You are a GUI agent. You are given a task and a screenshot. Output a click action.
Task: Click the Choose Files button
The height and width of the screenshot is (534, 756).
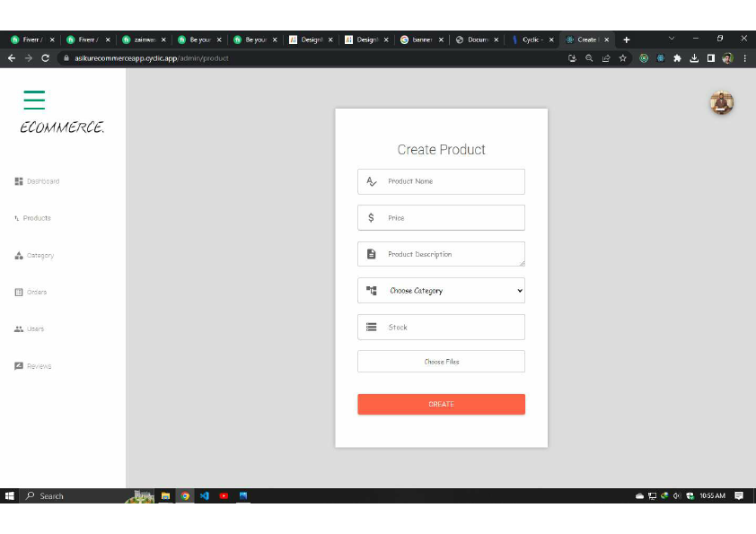coord(441,362)
